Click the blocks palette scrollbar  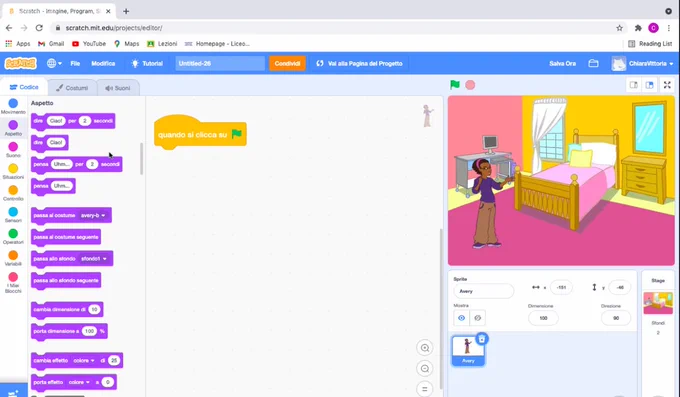point(141,159)
